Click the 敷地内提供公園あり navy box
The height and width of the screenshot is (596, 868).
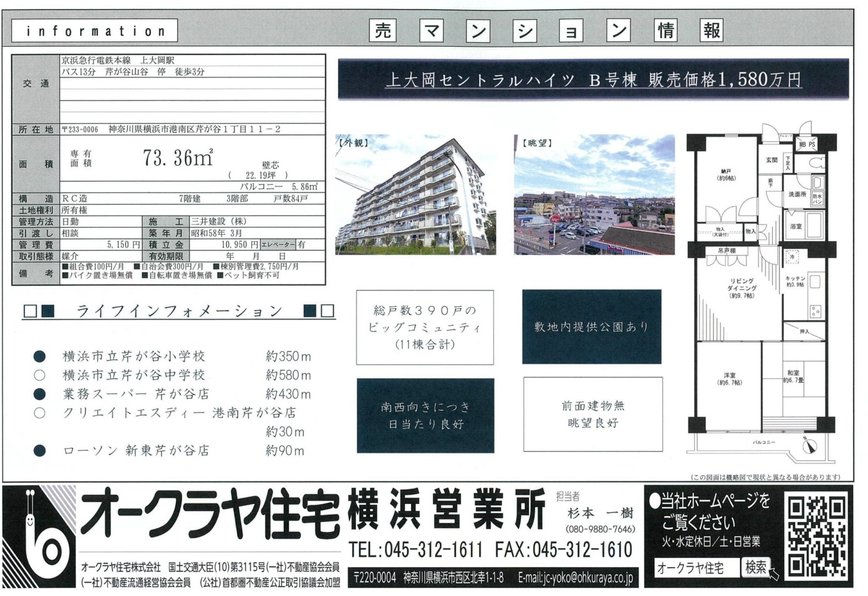[591, 326]
